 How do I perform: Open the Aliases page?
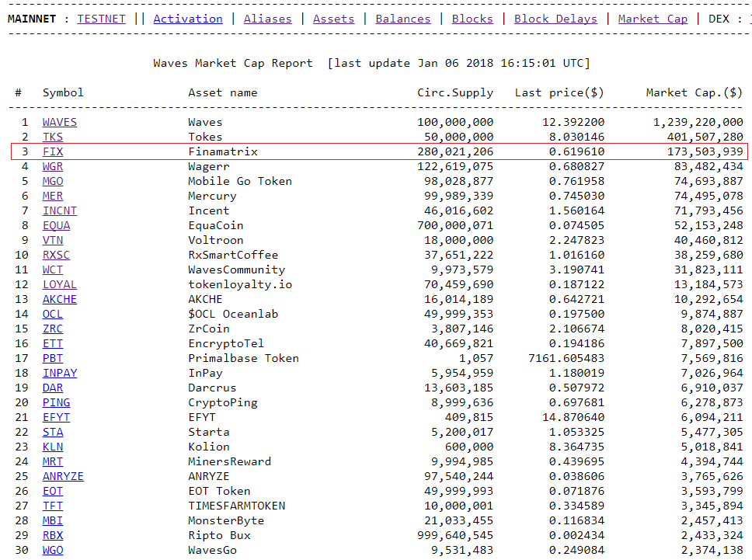coord(267,19)
